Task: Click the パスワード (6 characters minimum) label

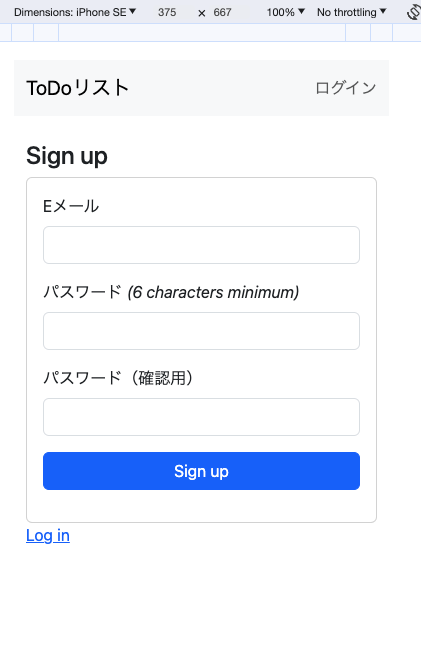Action: 171,292
